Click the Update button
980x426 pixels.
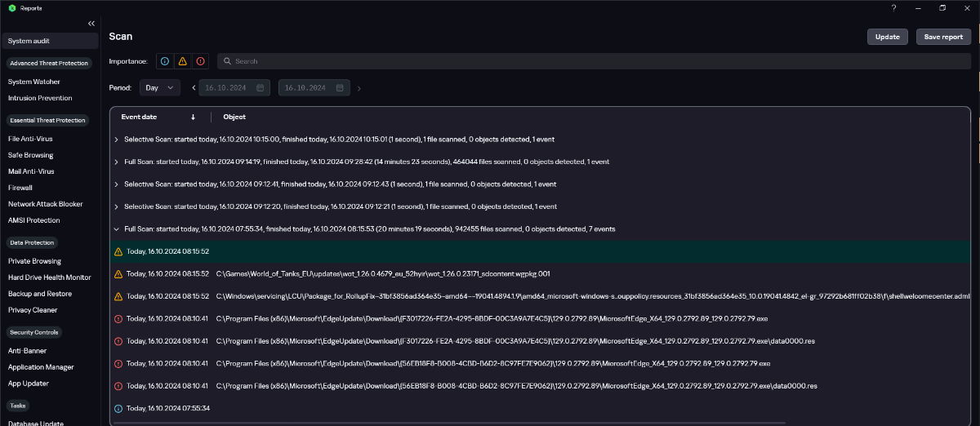[x=888, y=37]
